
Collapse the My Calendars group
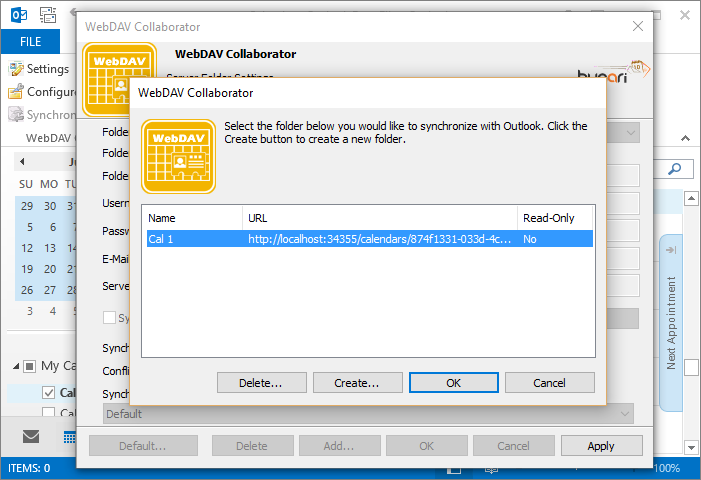[16, 366]
